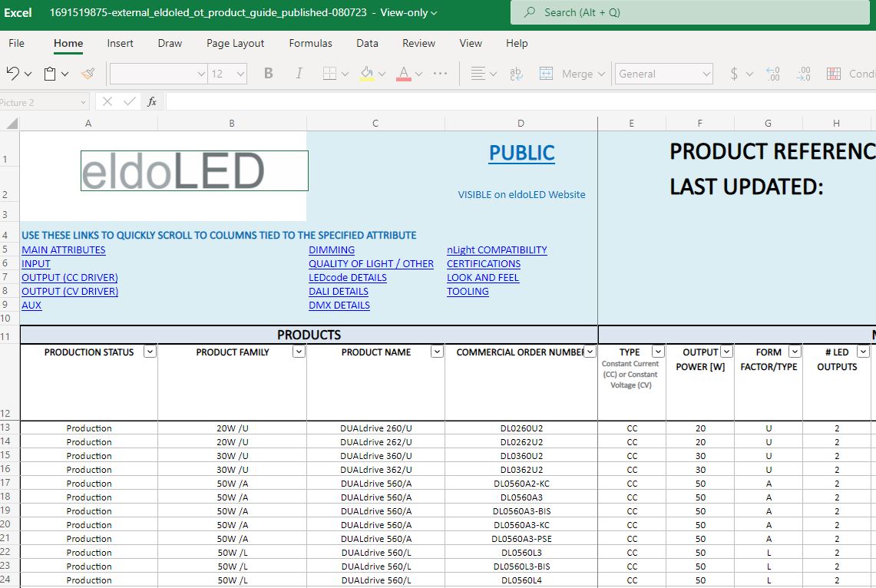Open more font options ellipsis
Image resolution: width=876 pixels, height=588 pixels.
[x=440, y=74]
